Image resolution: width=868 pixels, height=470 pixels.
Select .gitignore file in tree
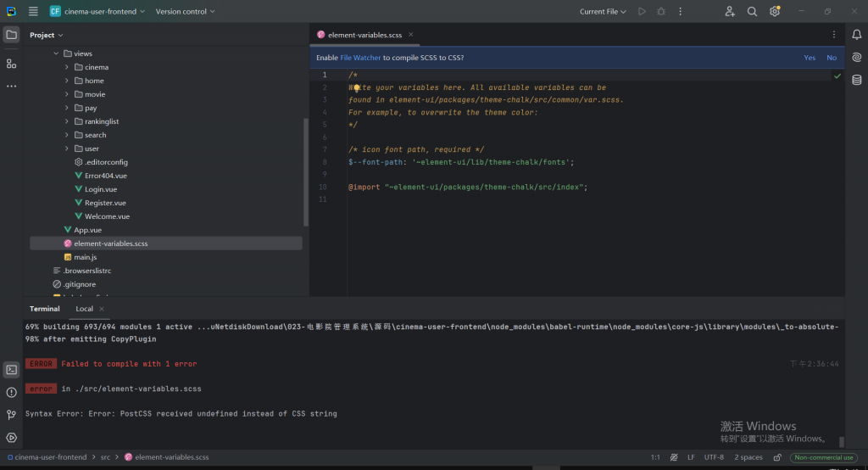point(75,284)
